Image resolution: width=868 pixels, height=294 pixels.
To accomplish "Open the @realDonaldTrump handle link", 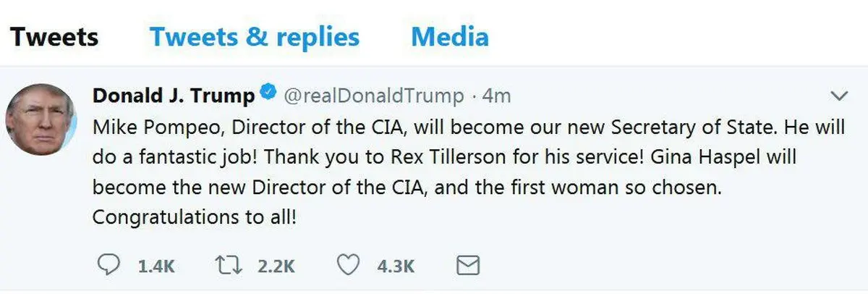I will [x=372, y=96].
